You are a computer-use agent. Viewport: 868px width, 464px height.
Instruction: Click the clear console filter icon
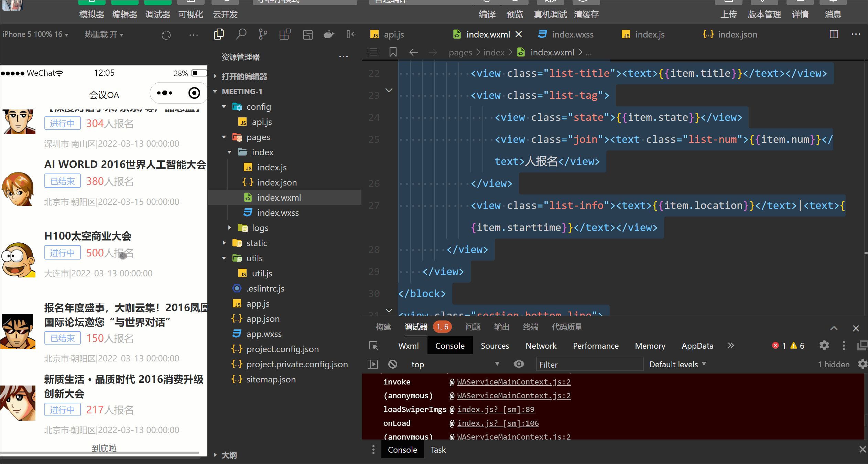[393, 364]
